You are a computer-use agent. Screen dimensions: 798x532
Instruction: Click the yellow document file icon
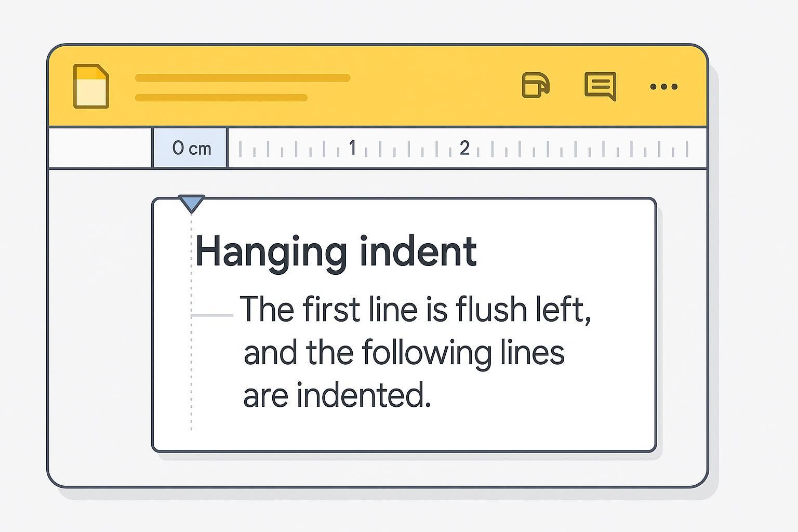[91, 86]
